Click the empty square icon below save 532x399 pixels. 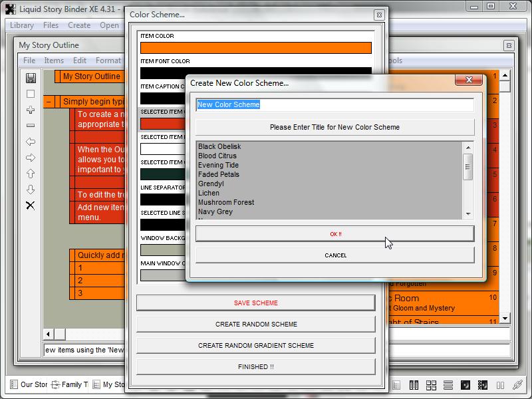pos(31,94)
